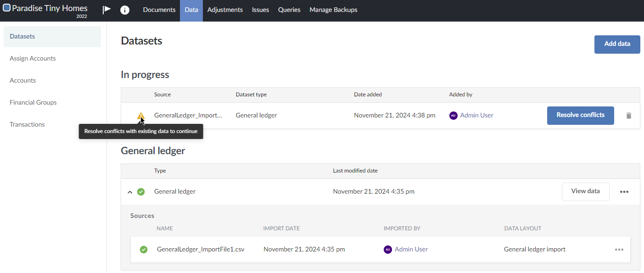644x273 pixels.
Task: Open ellipsis menu on General ledger row
Action: tap(624, 192)
